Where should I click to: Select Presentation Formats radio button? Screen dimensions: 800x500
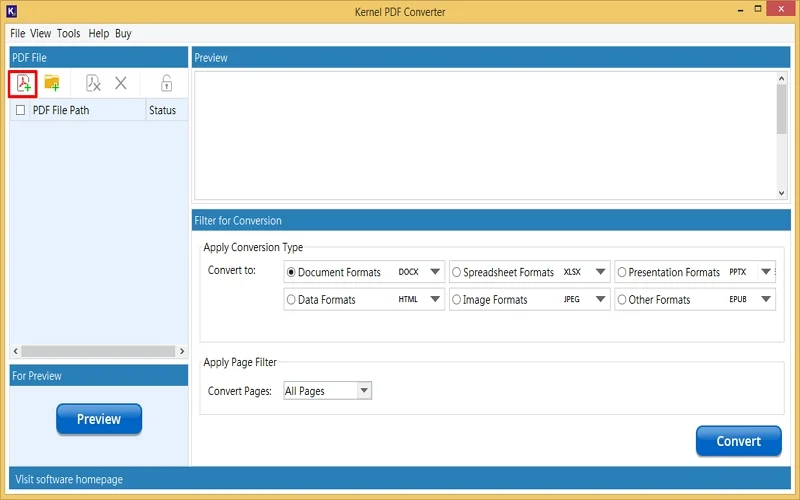[x=622, y=272]
